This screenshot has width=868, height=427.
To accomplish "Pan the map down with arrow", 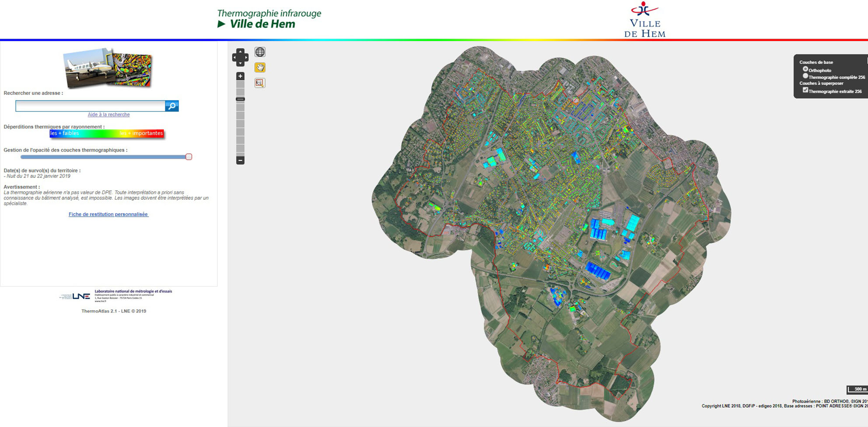I will coord(240,63).
